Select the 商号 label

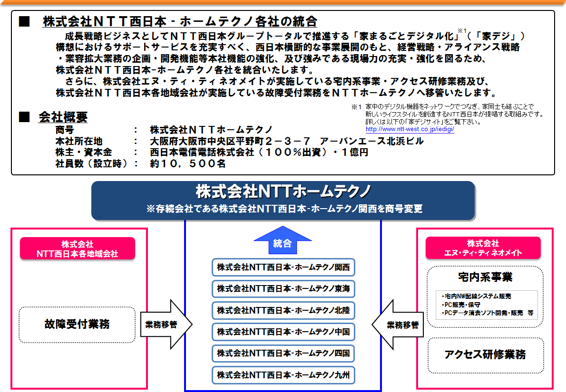coord(65,130)
